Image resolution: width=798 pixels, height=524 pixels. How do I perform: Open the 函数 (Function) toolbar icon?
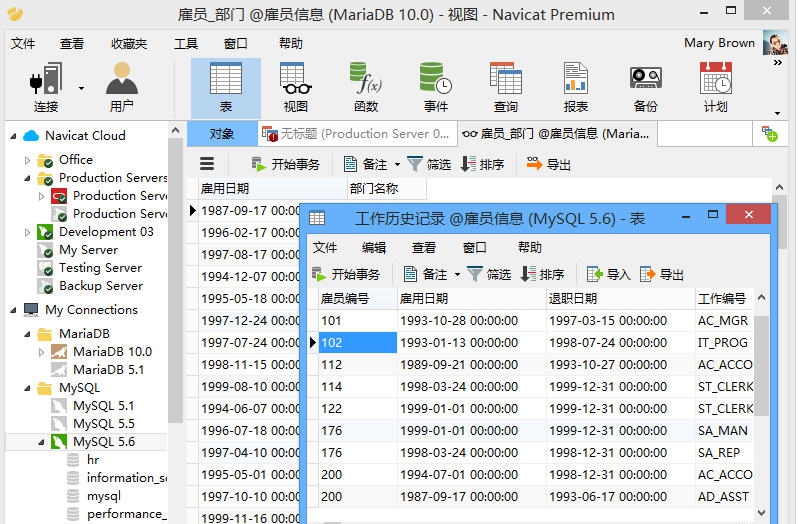pos(366,88)
